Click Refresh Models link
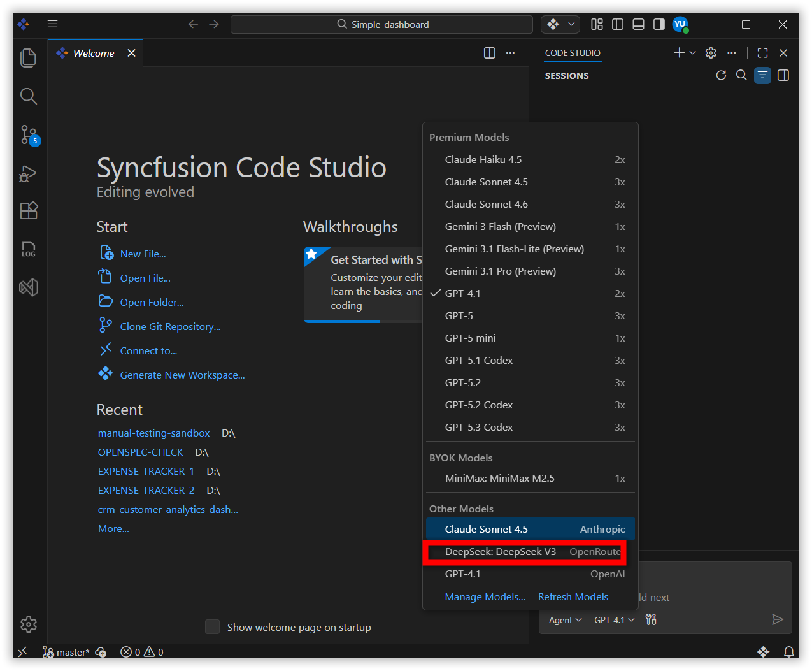The height and width of the screenshot is (671, 812). click(573, 597)
